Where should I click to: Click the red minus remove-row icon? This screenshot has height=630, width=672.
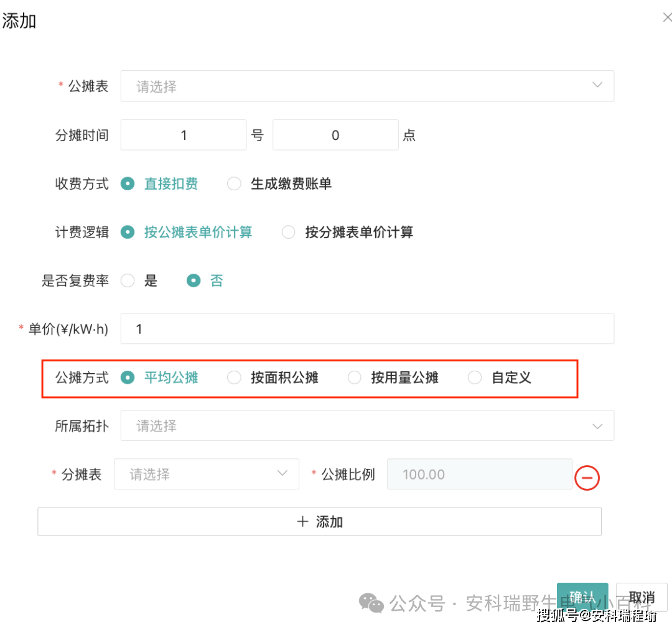tap(587, 478)
